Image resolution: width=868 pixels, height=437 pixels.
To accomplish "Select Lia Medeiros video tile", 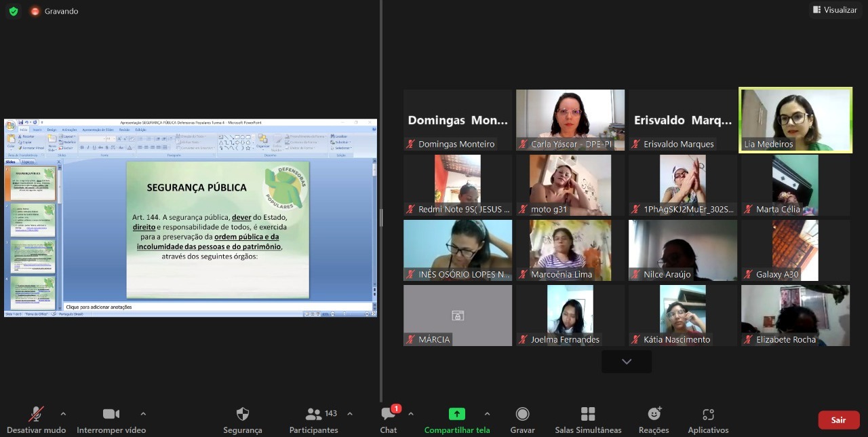I will (x=795, y=120).
